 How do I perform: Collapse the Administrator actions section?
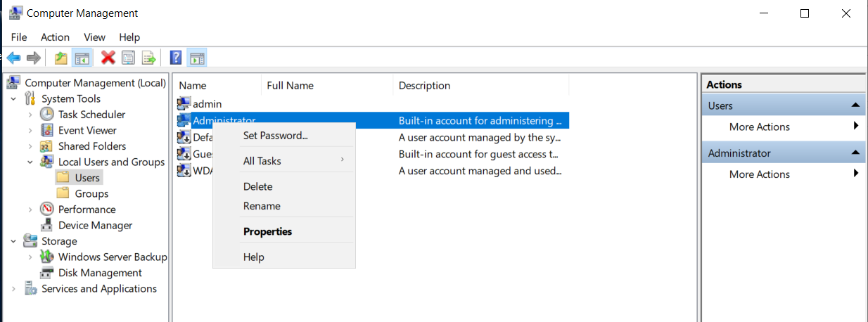(x=855, y=153)
